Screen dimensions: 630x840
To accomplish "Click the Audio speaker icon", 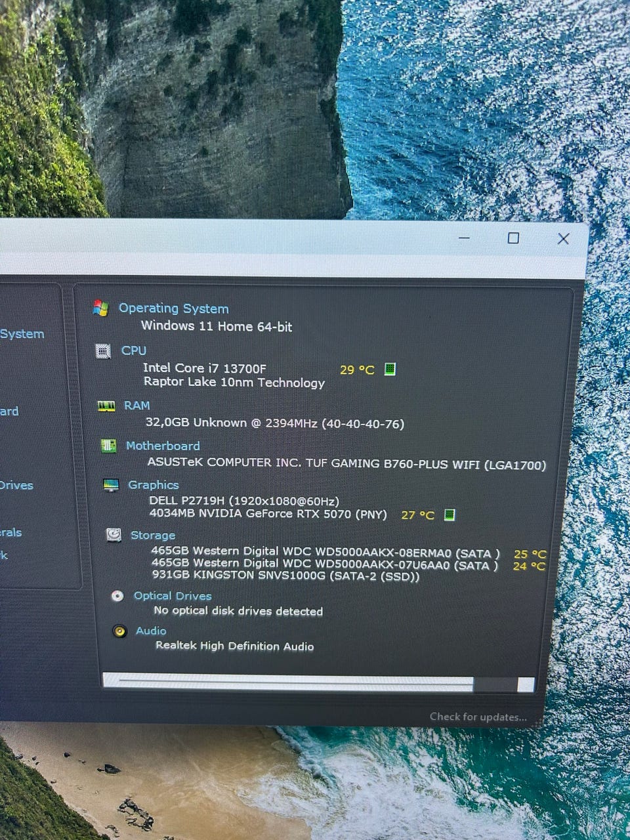I will pyautogui.click(x=119, y=631).
